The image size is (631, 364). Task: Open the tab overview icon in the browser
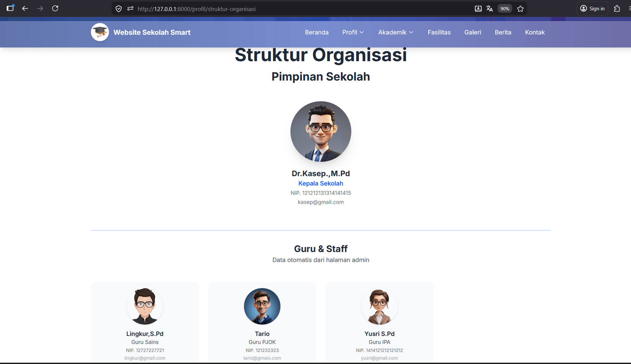click(x=10, y=8)
